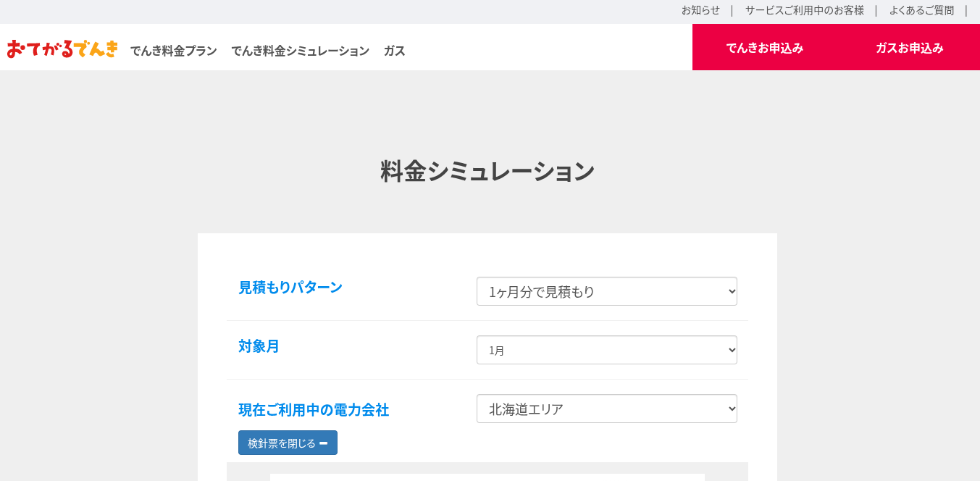Select でんき料金シミュレーション in navigation

[300, 51]
